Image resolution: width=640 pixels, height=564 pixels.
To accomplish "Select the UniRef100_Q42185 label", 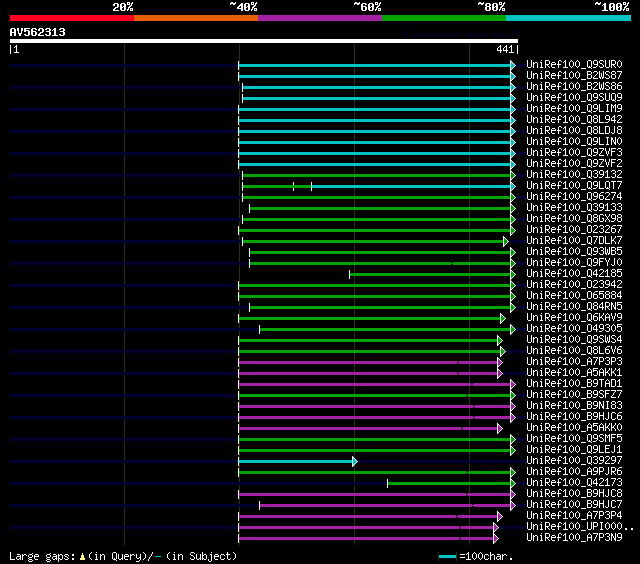I will point(574,274).
